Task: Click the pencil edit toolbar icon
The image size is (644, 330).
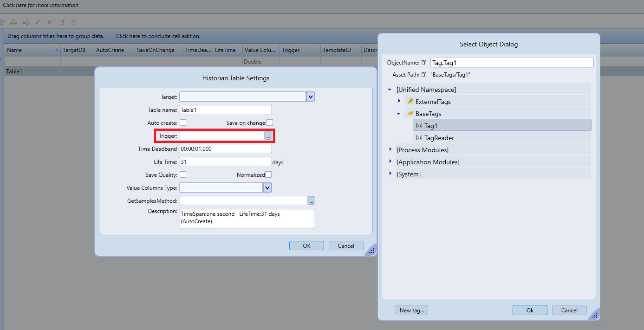Action: tap(38, 22)
